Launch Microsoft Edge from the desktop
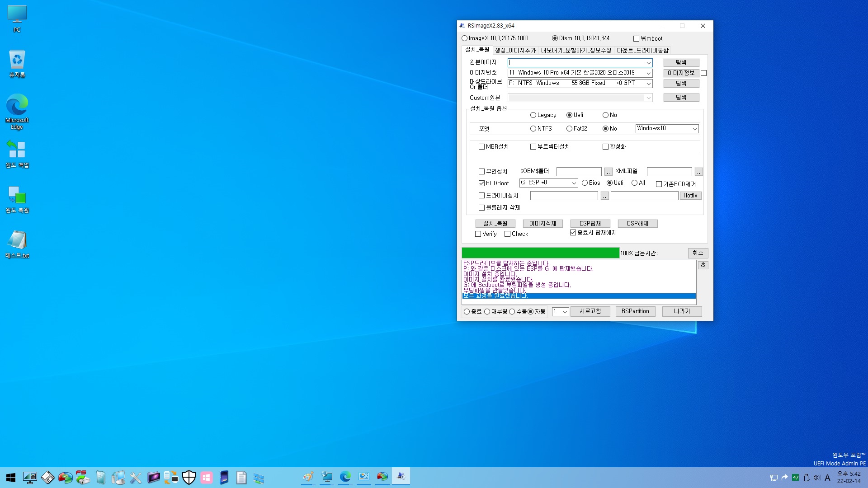The image size is (868, 488). (17, 112)
